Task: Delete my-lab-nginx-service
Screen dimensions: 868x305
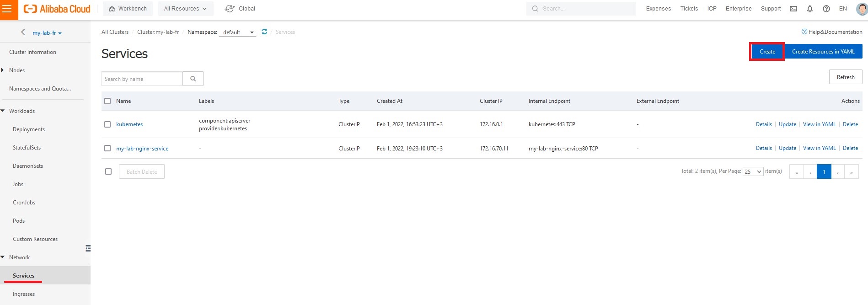Action: pos(851,148)
